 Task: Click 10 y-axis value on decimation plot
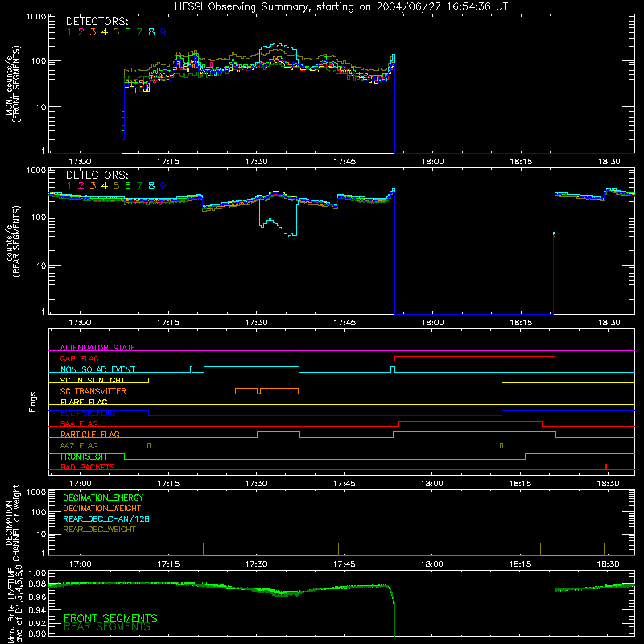[x=41, y=535]
